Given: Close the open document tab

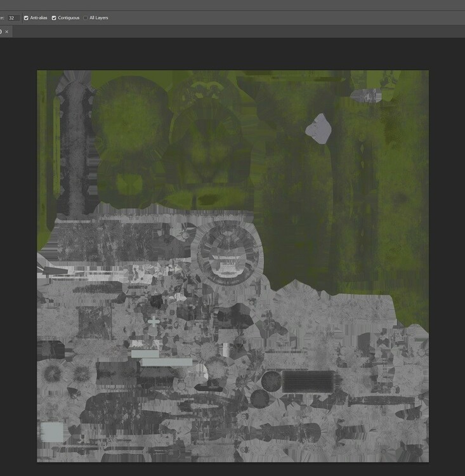Looking at the screenshot, I should click(x=7, y=32).
